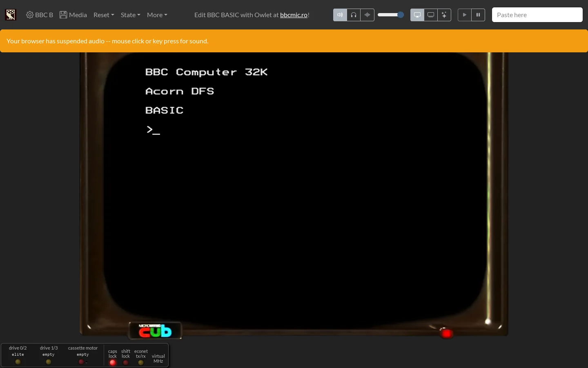This screenshot has height=368, width=588.
Task: Select the CRT monitor display mode
Action: pyautogui.click(x=417, y=15)
